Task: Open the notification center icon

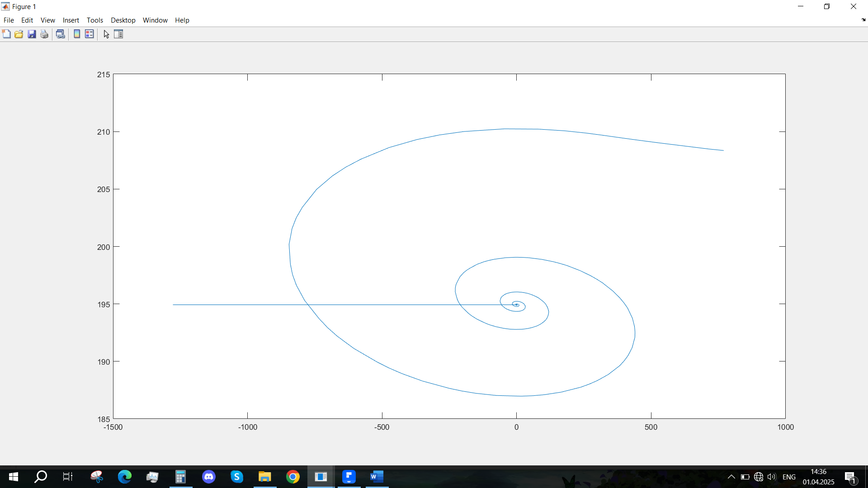Action: click(850, 477)
